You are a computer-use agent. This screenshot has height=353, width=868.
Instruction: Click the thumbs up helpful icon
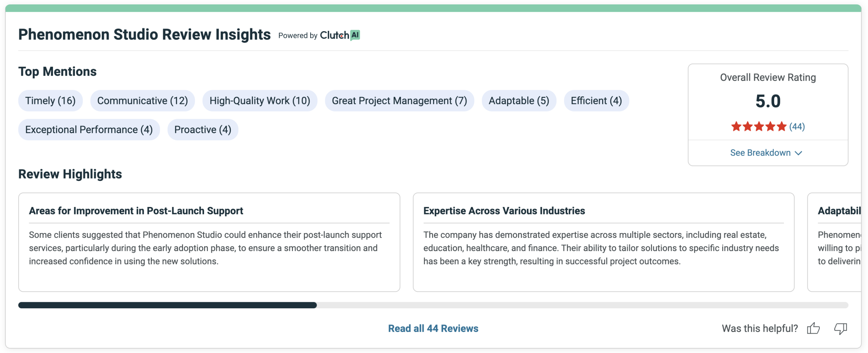pos(813,328)
